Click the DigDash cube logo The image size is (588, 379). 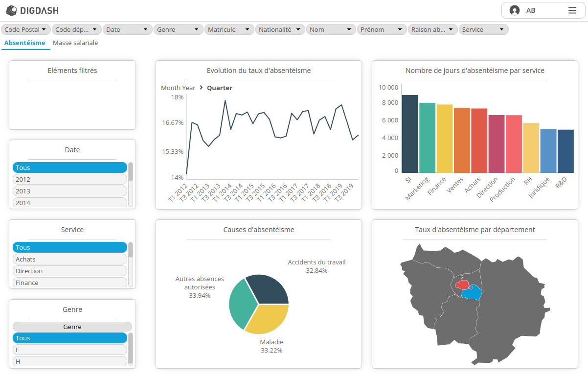coord(11,10)
